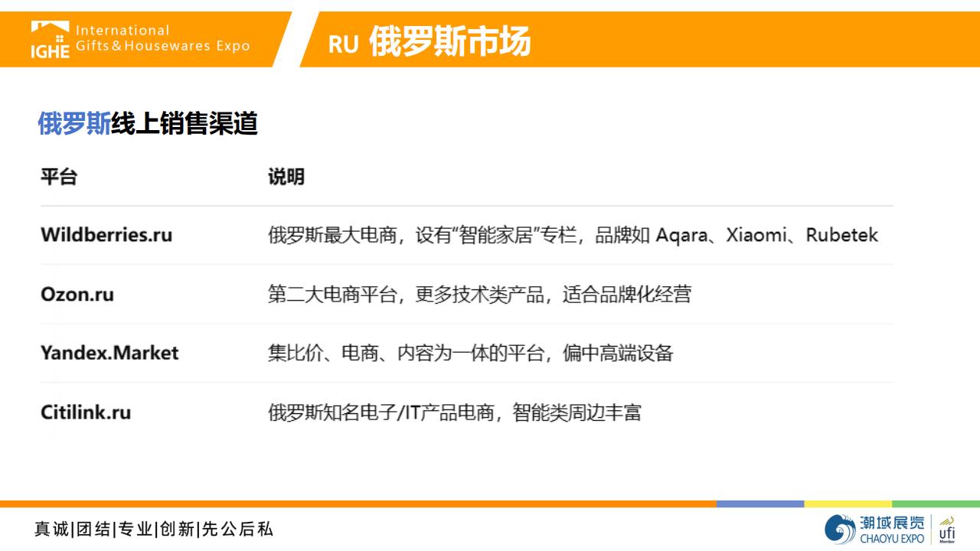Click the Chaoyu Expo logo in the footer
The image size is (980, 551).
click(x=875, y=529)
